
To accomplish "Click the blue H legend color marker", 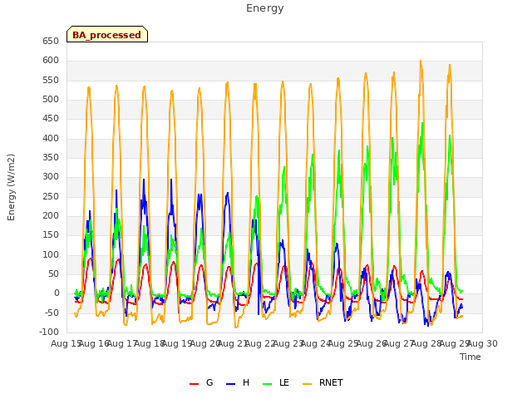I will [x=230, y=384].
